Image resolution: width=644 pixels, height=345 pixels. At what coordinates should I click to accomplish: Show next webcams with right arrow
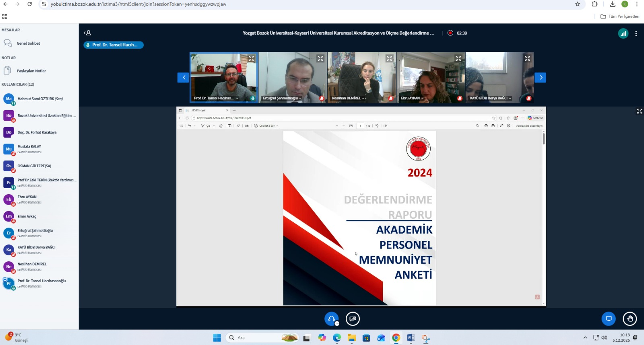(x=540, y=78)
